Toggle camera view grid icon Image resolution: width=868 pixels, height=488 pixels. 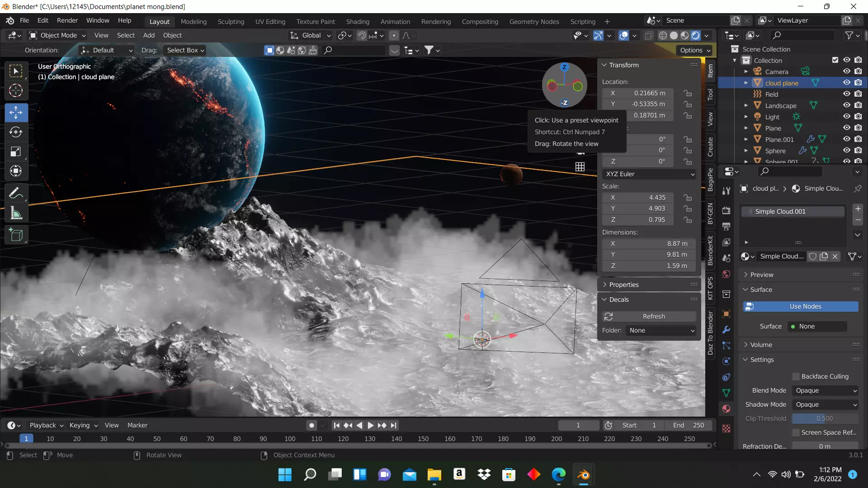[580, 167]
